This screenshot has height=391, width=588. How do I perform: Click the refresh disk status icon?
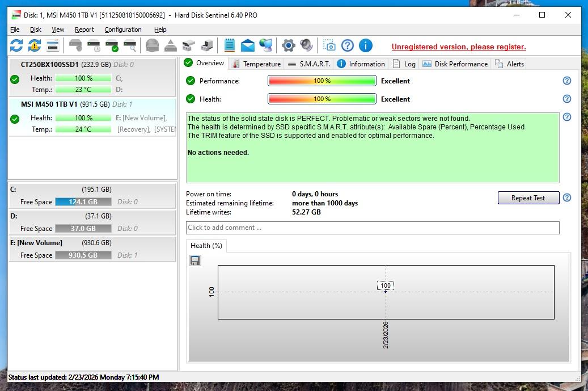[16, 45]
